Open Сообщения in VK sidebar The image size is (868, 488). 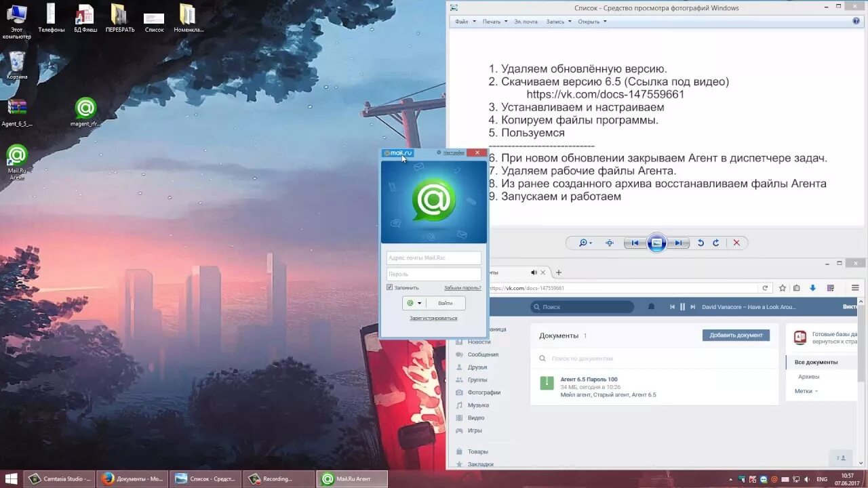(x=483, y=354)
